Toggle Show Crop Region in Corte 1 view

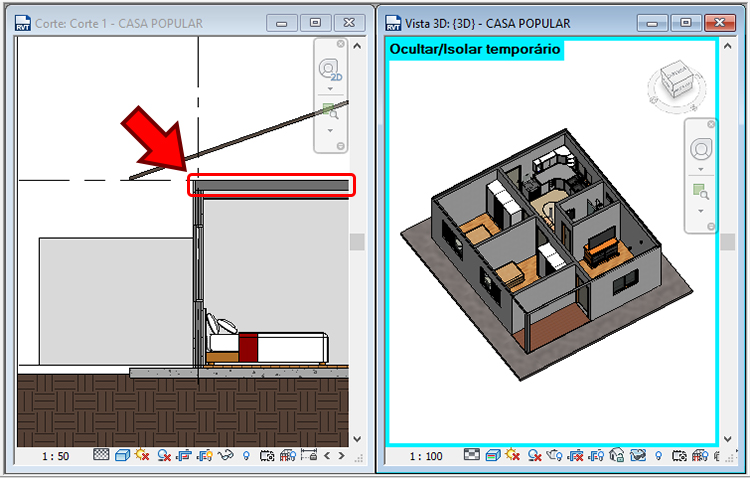(205, 455)
